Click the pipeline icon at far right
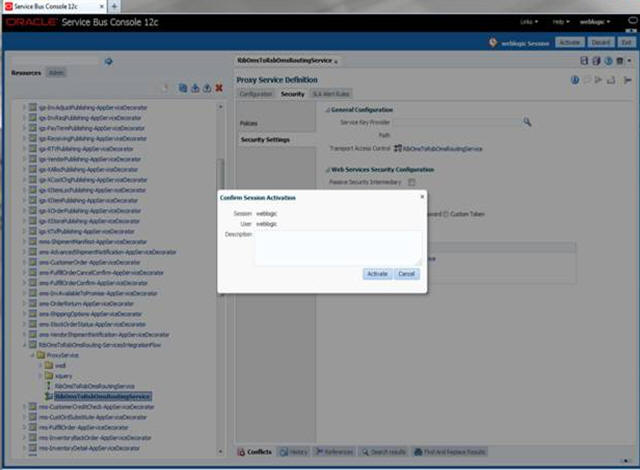This screenshot has width=640, height=470. tap(627, 80)
